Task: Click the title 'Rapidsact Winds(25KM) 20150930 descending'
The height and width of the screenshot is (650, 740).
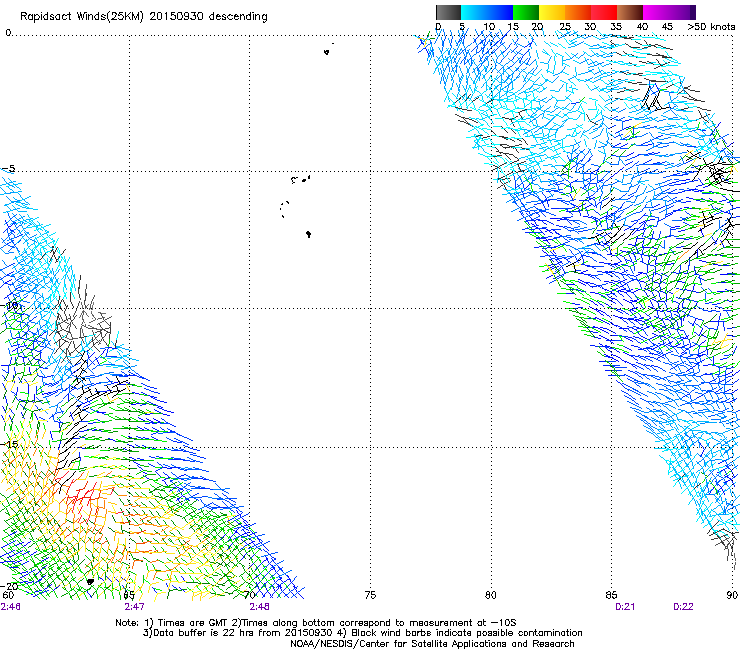Action: pos(144,17)
